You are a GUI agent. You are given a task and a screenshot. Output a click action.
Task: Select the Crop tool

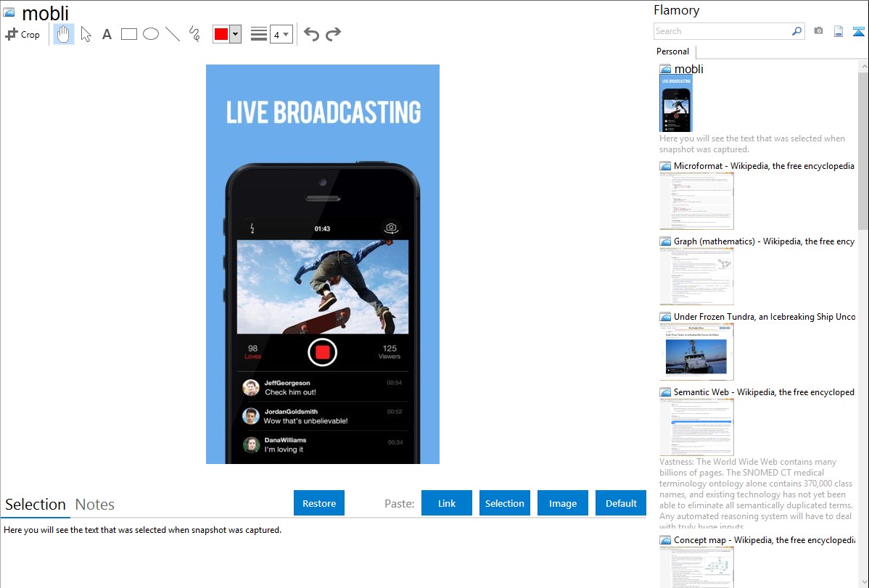(22, 34)
